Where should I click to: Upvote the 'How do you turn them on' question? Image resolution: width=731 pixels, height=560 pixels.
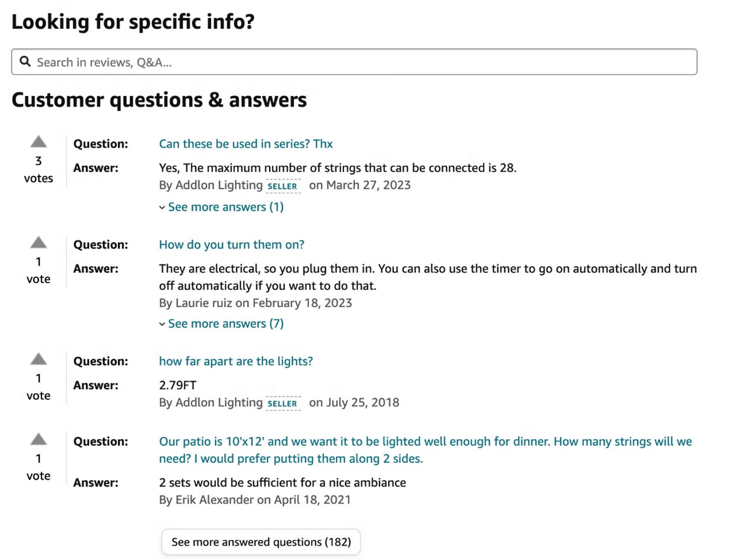click(x=38, y=242)
